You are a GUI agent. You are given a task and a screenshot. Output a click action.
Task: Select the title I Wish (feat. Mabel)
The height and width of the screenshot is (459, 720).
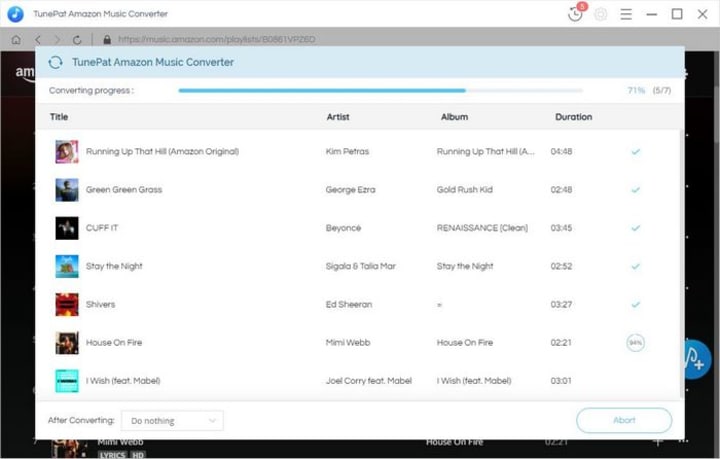click(x=123, y=381)
